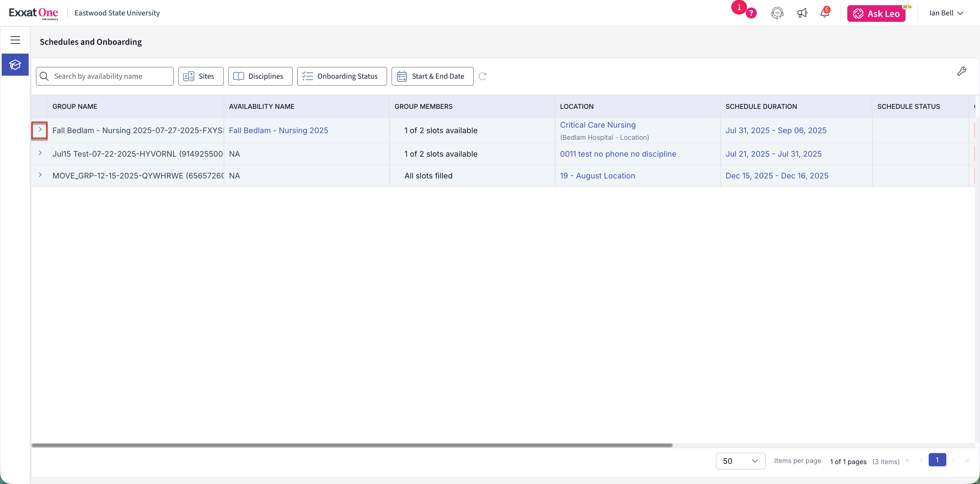Open the items per page dropdown
Image resolution: width=980 pixels, height=484 pixels.
point(740,461)
